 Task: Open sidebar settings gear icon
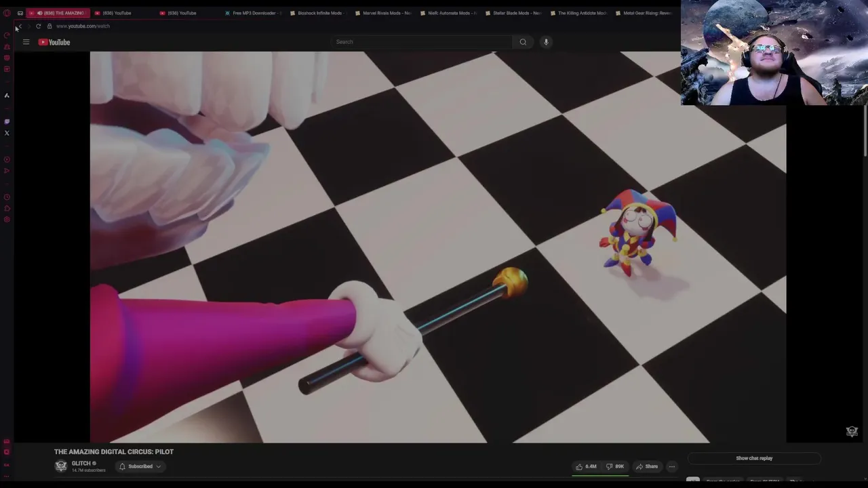[7, 219]
